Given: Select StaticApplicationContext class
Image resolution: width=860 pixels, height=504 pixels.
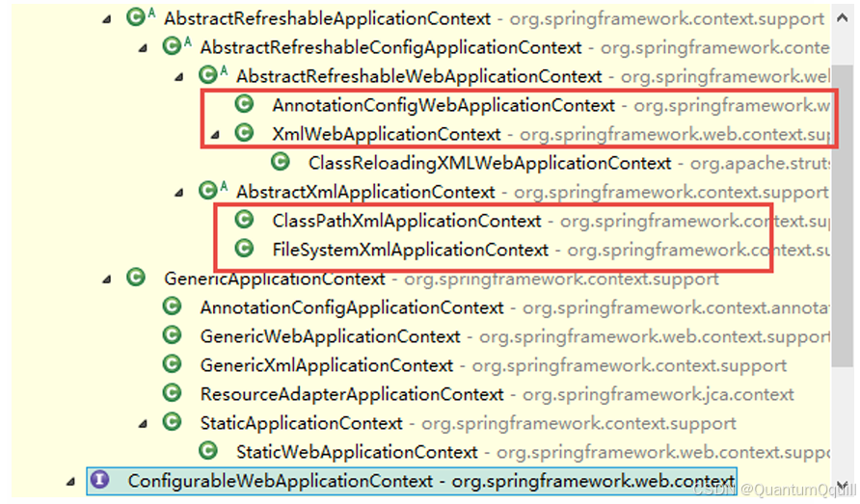Looking at the screenshot, I should [301, 423].
